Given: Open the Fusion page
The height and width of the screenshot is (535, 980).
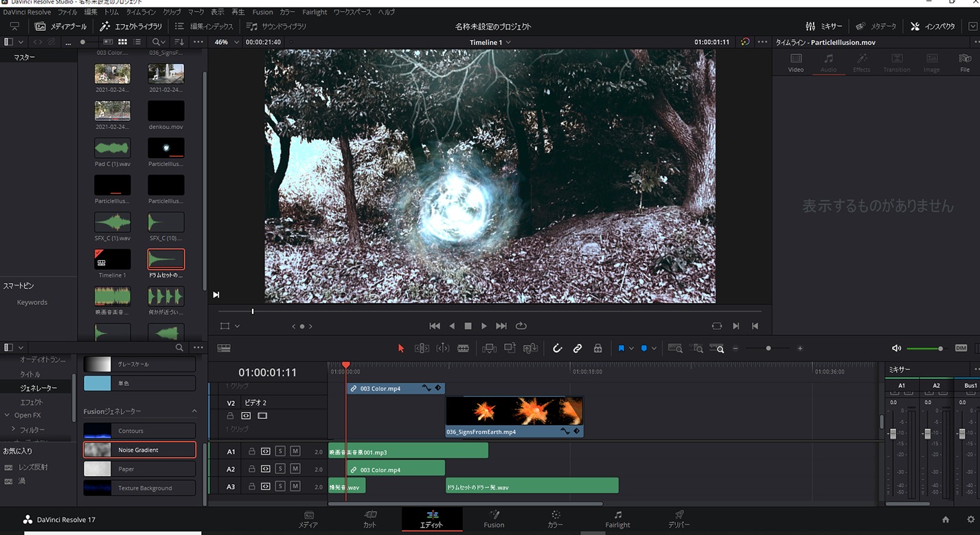Looking at the screenshot, I should click(494, 519).
